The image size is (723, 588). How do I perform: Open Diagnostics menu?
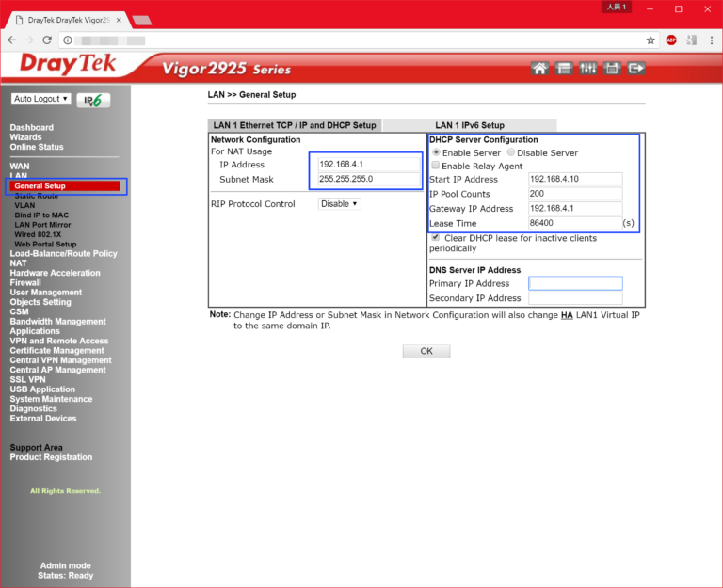point(34,408)
